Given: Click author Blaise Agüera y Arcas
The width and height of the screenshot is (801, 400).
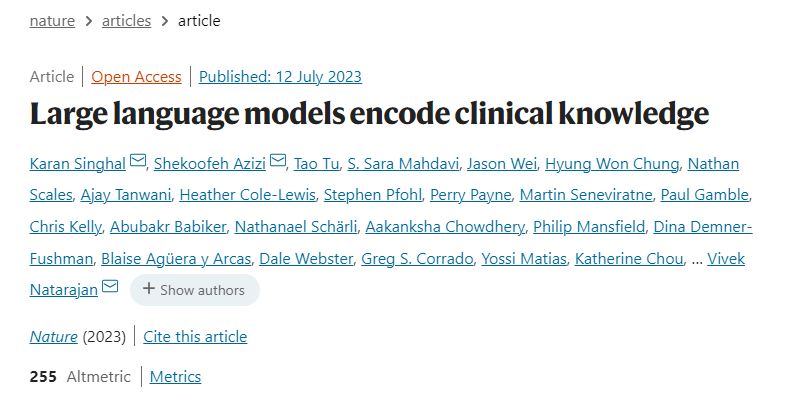Looking at the screenshot, I should click(176, 259).
